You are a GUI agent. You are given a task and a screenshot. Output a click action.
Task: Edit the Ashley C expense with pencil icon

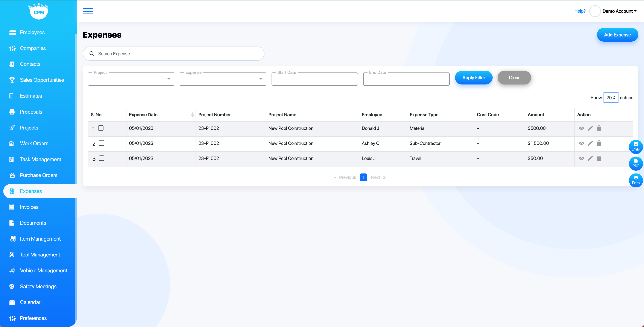[590, 143]
